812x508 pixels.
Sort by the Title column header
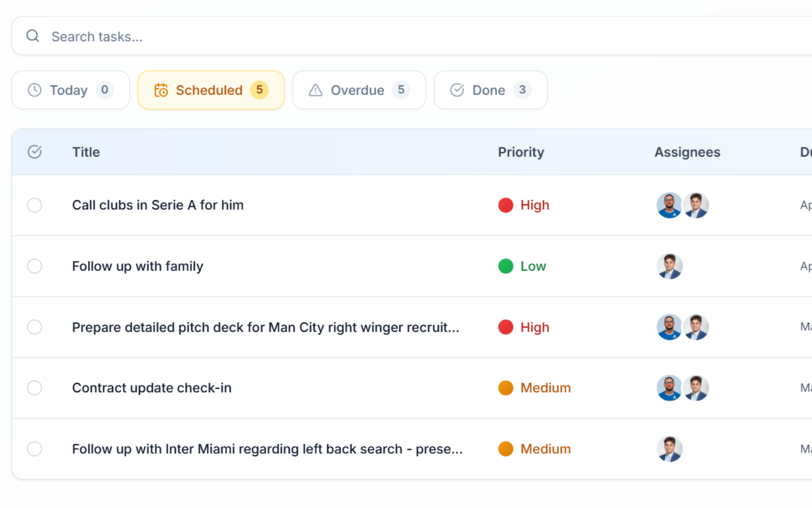pos(86,152)
